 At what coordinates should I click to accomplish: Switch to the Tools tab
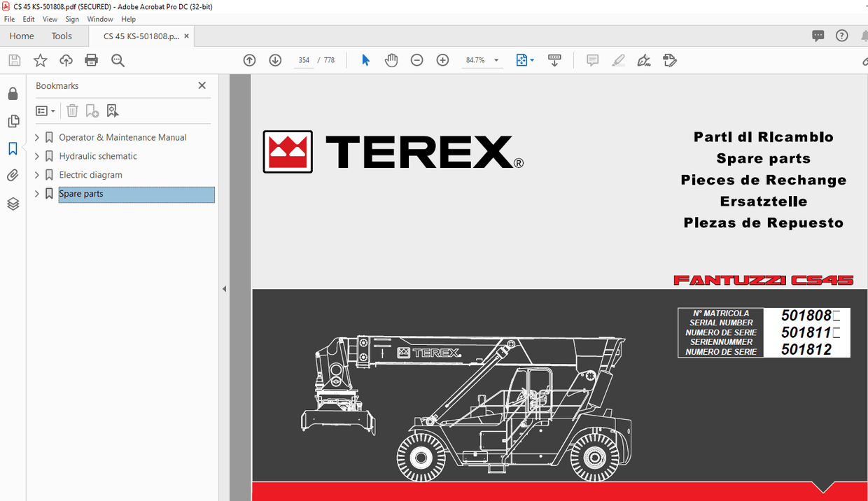point(62,35)
